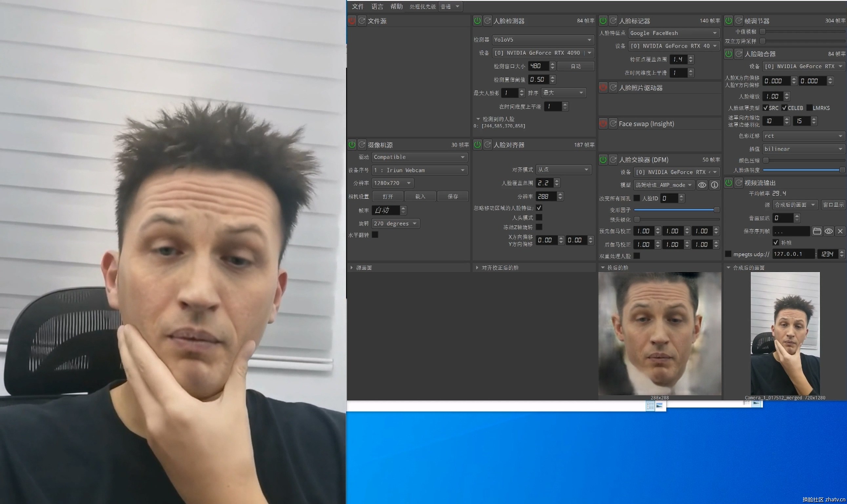Toggle power icon of 视频流输出
Image resolution: width=847 pixels, height=504 pixels.
(728, 183)
